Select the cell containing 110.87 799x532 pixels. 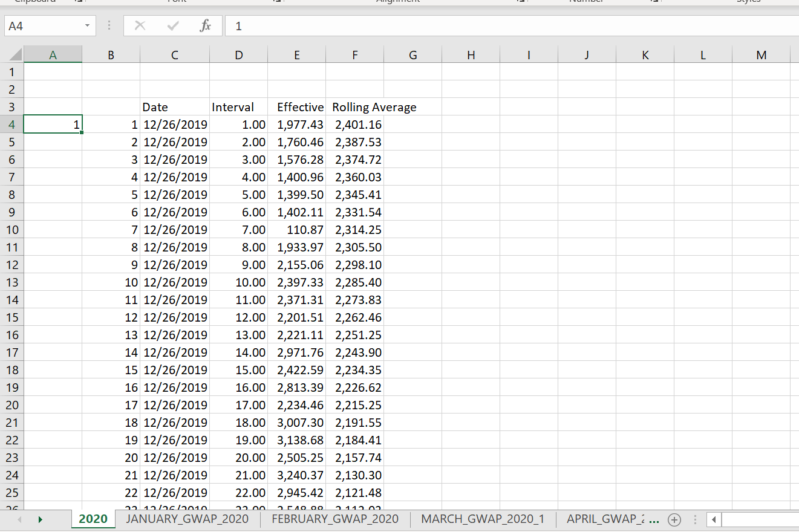tap(296, 230)
